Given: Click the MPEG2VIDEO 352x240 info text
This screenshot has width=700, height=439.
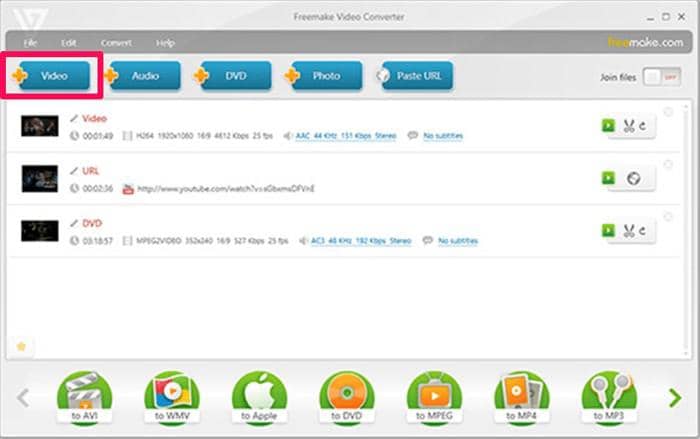Looking at the screenshot, I should [x=212, y=241].
